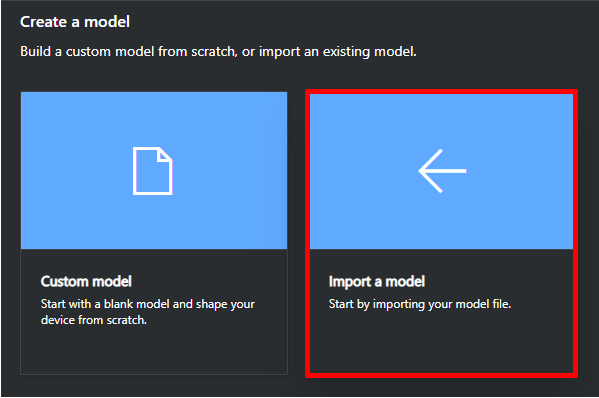The image size is (599, 398).
Task: Click the 'Create a model' heading
Action: (75, 22)
